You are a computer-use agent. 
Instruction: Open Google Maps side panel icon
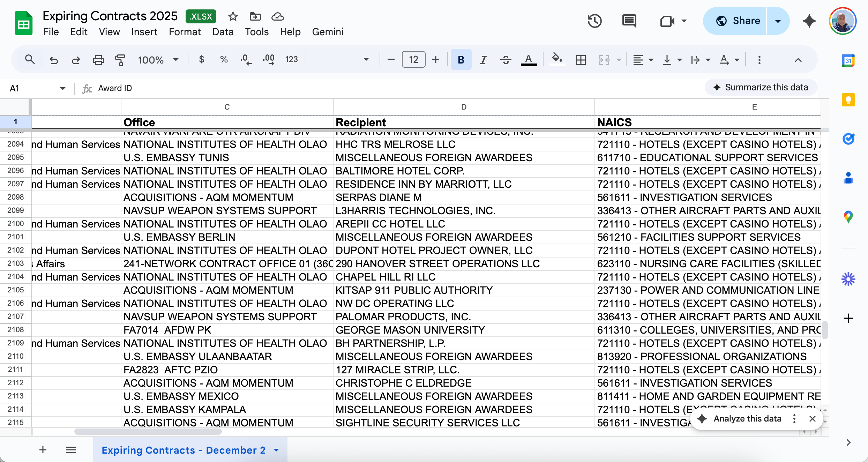[848, 217]
